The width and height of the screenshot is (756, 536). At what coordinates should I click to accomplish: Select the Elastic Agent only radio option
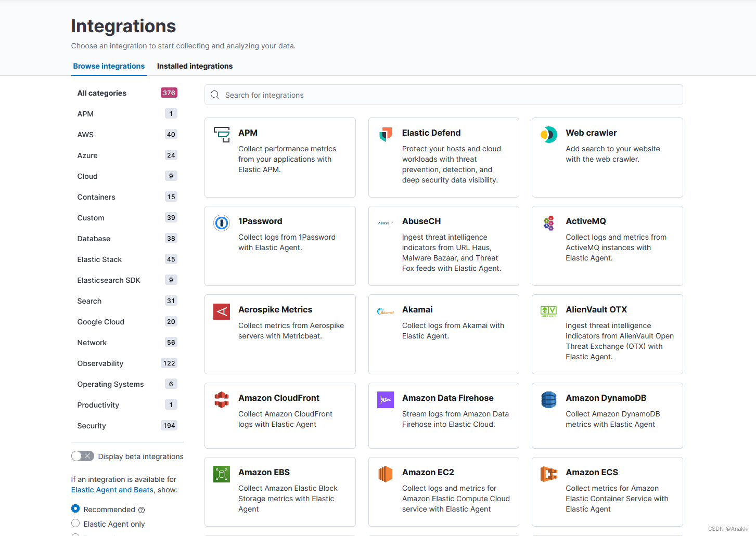tap(75, 524)
